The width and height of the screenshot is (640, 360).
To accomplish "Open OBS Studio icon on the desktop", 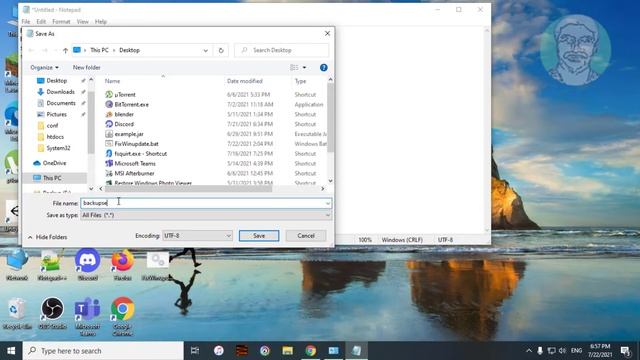I will click(x=52, y=313).
